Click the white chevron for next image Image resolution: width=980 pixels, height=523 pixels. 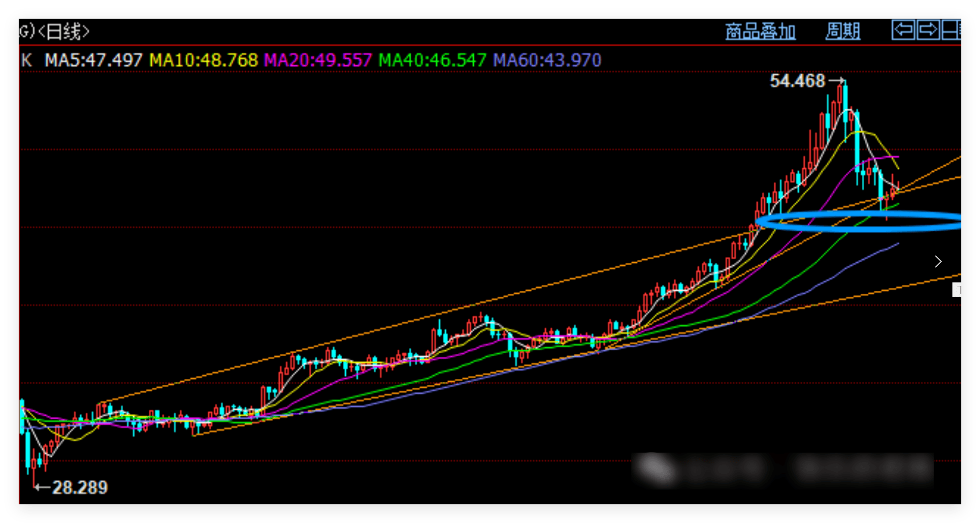[x=938, y=262]
